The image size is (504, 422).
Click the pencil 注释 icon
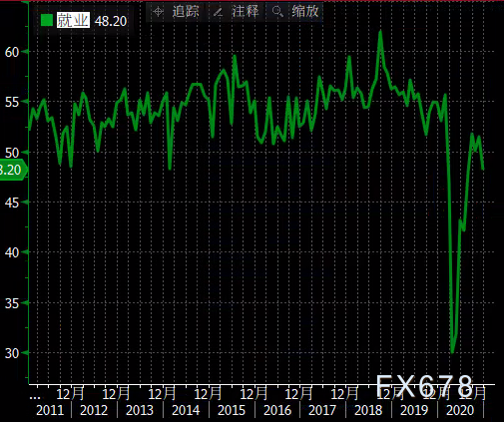coord(218,12)
